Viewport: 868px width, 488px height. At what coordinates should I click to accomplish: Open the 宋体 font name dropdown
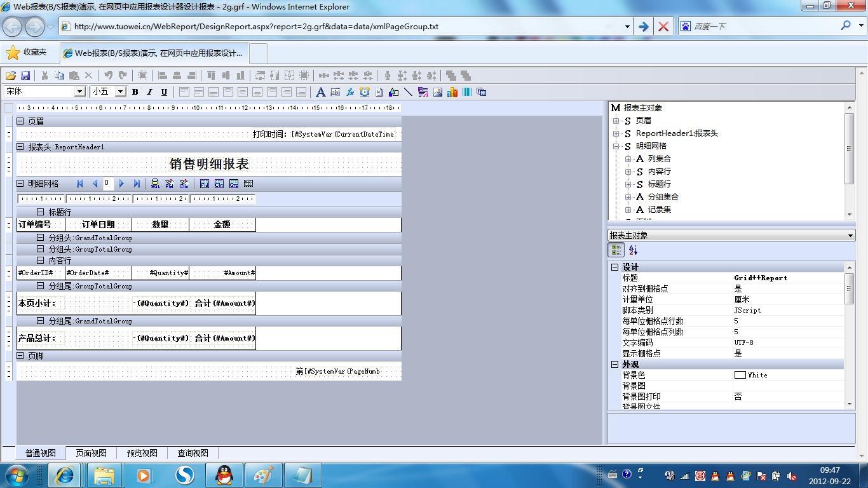coord(80,91)
